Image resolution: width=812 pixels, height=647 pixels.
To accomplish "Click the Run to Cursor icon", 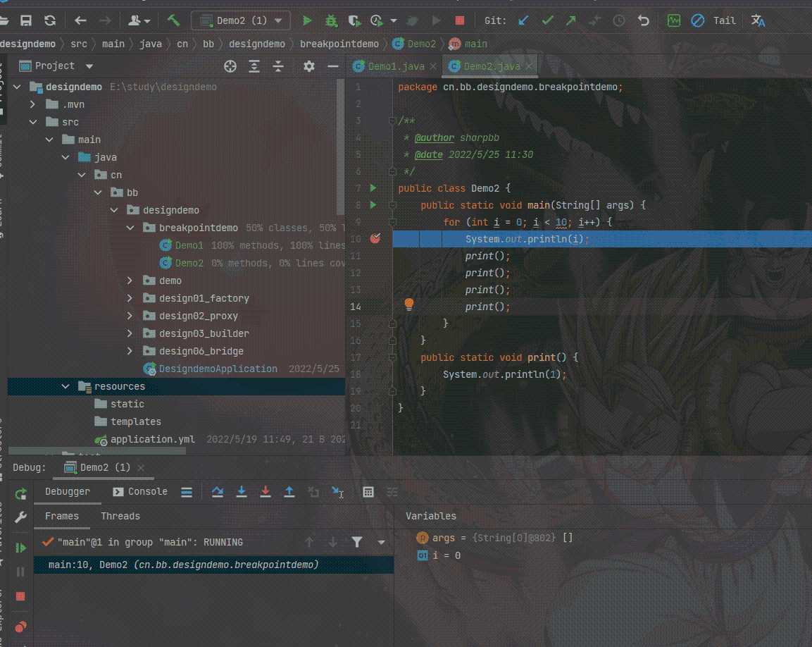I will 337,491.
